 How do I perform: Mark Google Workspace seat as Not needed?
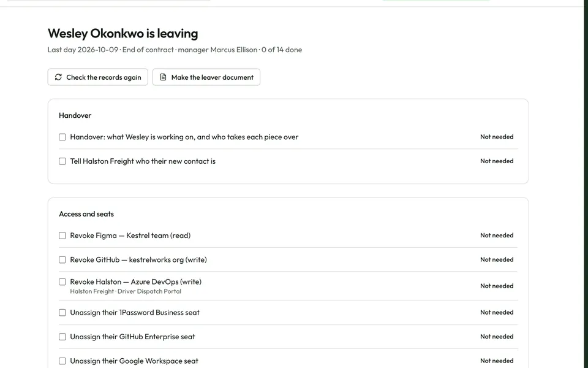(x=497, y=361)
